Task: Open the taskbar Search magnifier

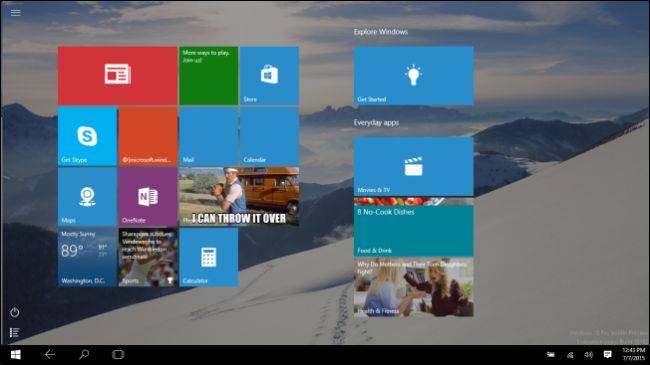Action: tap(84, 355)
